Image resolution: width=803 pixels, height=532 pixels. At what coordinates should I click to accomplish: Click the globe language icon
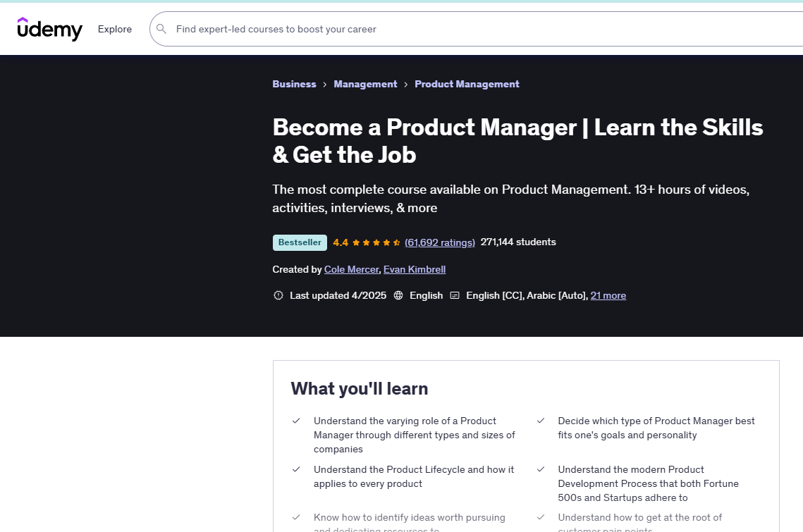398,295
